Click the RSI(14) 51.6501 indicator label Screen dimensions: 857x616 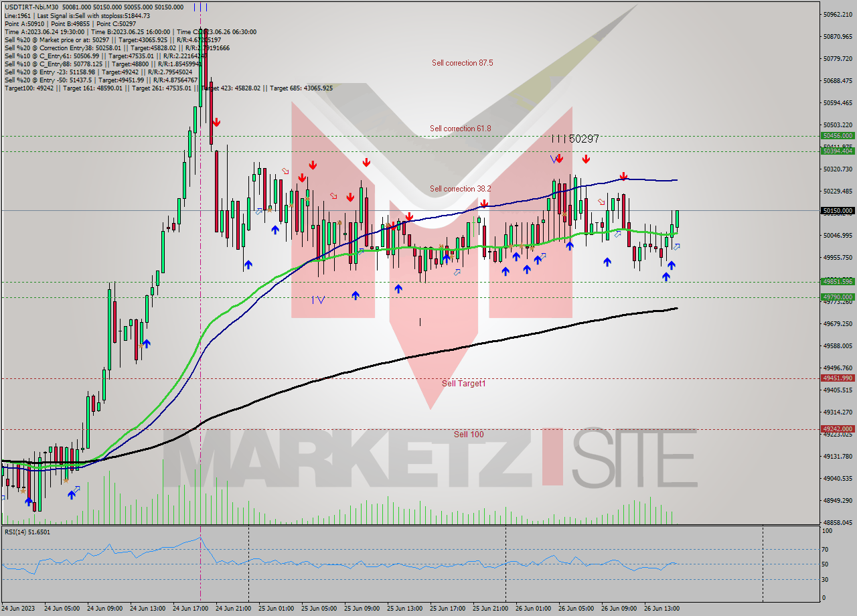27,532
